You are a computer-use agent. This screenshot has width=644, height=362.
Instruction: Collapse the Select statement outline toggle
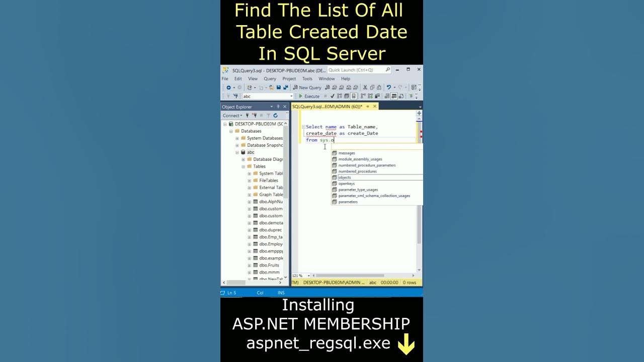coord(303,127)
